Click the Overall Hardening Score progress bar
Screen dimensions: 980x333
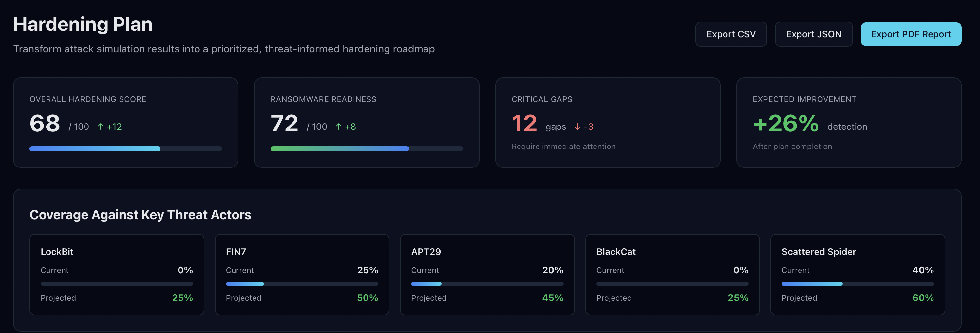coord(125,148)
